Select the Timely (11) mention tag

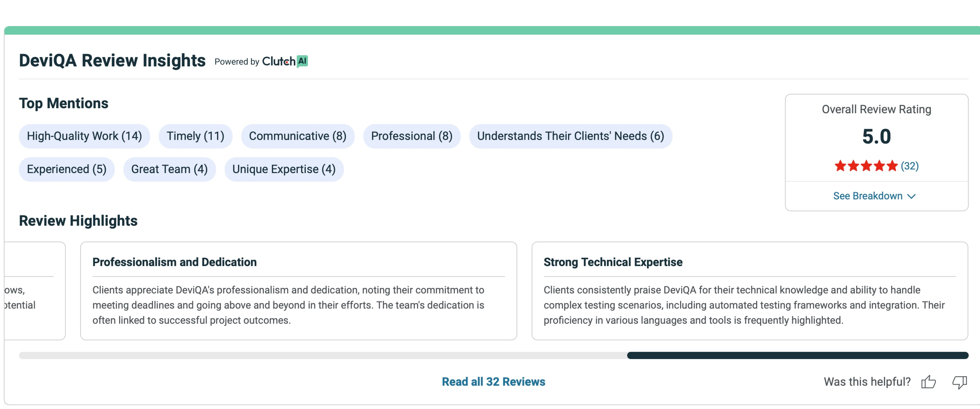(195, 136)
